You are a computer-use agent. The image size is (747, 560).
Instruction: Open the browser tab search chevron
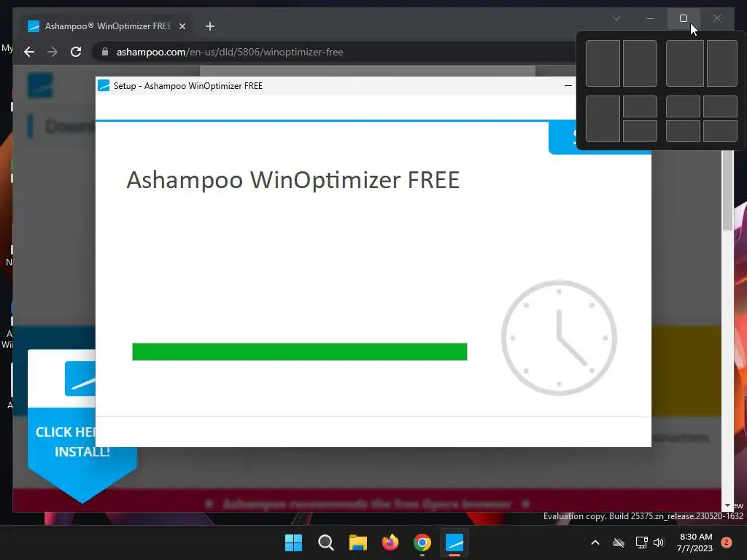pos(616,18)
